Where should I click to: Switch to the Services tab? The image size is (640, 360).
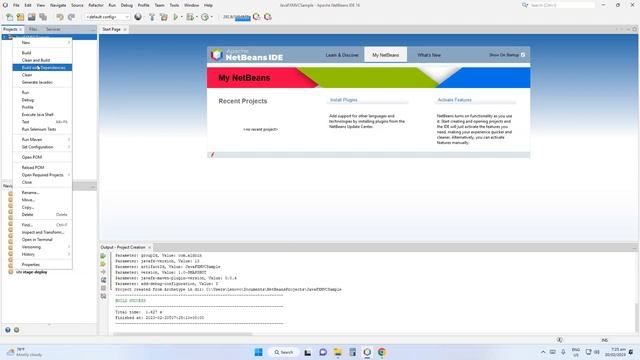53,29
